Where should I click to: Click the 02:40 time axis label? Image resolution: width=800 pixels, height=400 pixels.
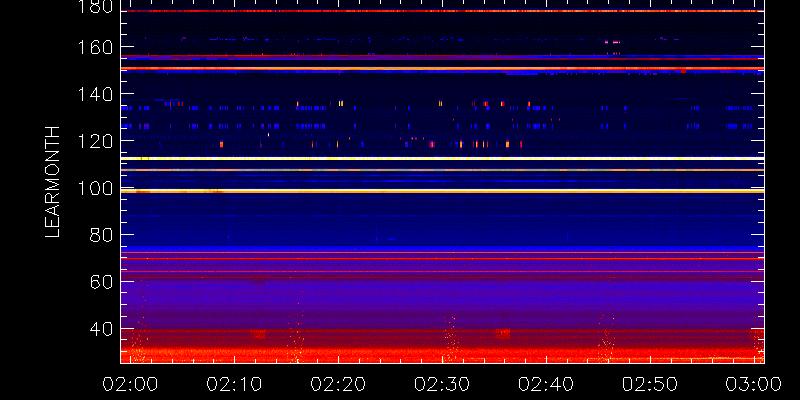coord(546,384)
